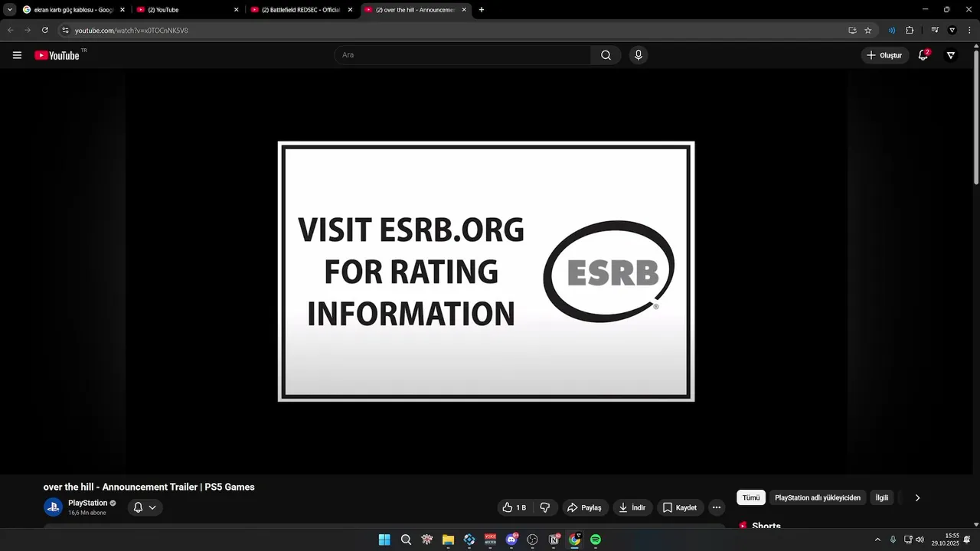980x551 pixels.
Task: Open the Chrome profile avatar
Action: 952,31
